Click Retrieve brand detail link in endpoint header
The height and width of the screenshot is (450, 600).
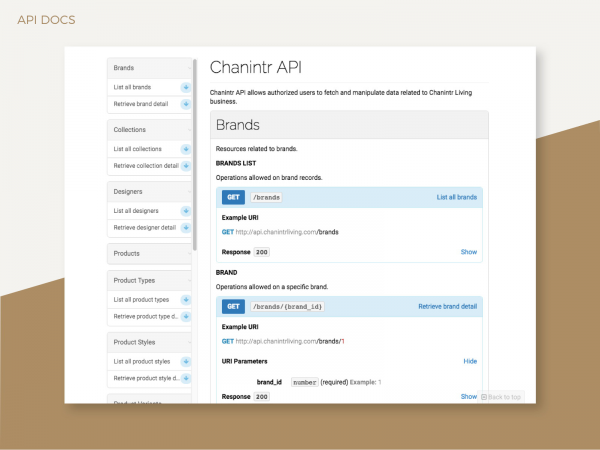(448, 307)
